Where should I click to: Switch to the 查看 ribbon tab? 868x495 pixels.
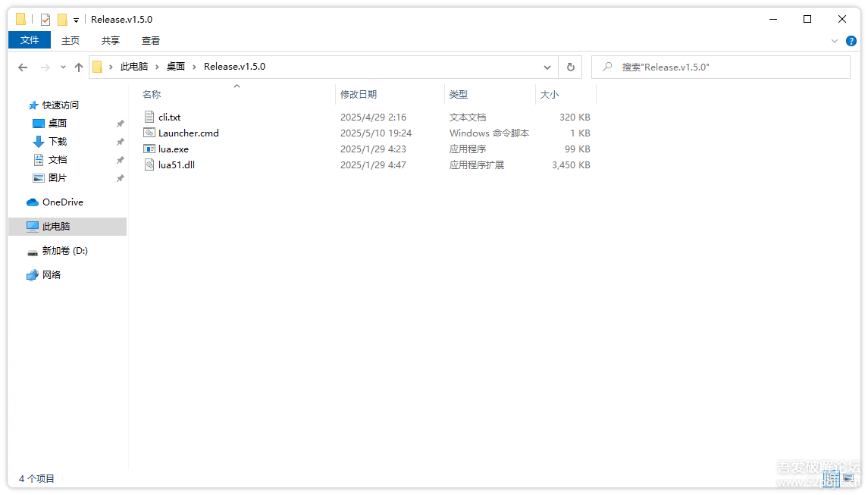coord(151,41)
